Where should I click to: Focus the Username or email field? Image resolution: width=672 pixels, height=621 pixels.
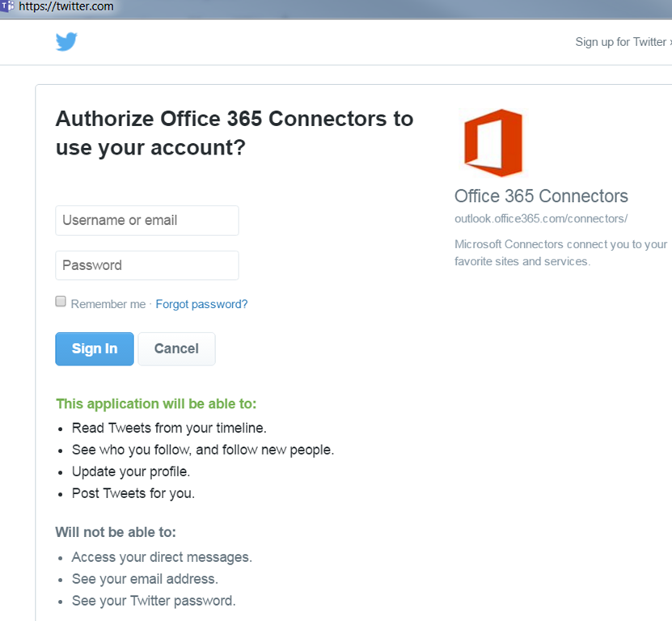(x=147, y=220)
